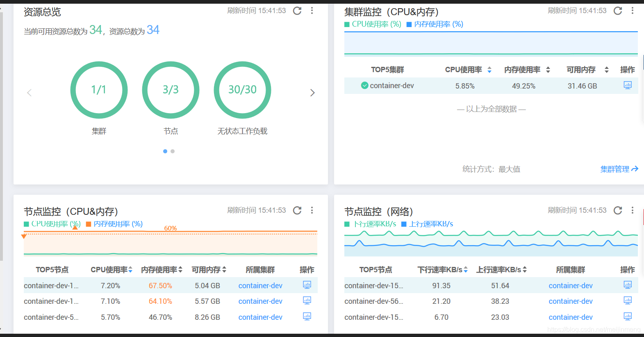The height and width of the screenshot is (337, 644).
Task: Toggle CPU使用率 legend in 集群监控 chart
Action: tap(373, 24)
